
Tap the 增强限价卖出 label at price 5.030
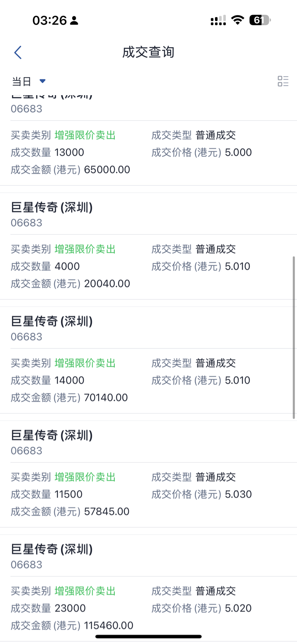coord(85,477)
